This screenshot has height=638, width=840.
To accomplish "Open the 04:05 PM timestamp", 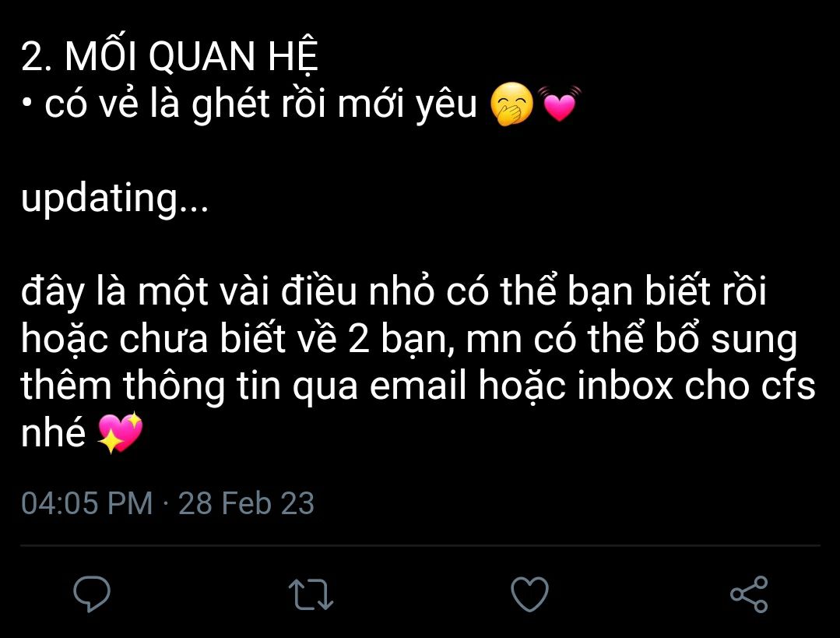I will tap(87, 503).
